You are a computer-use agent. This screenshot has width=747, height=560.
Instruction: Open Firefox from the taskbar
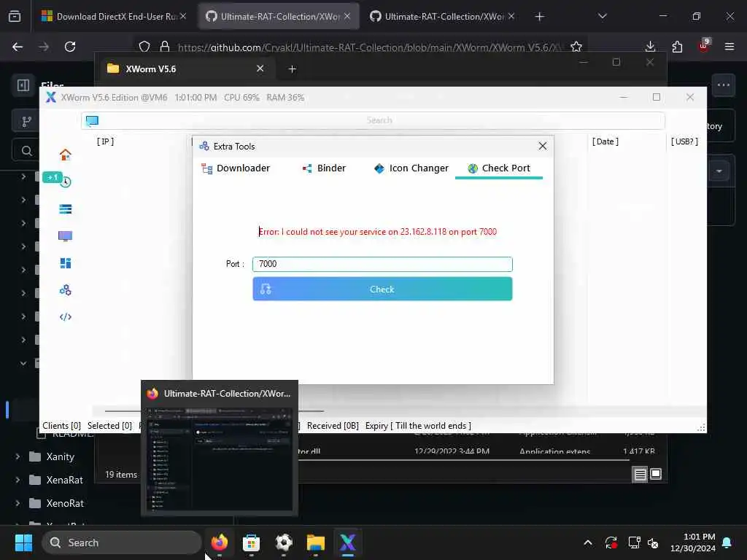[220, 542]
